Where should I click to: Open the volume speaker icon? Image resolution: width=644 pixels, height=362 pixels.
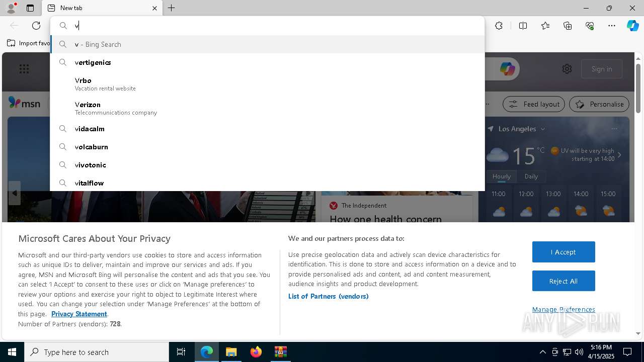[579, 352]
